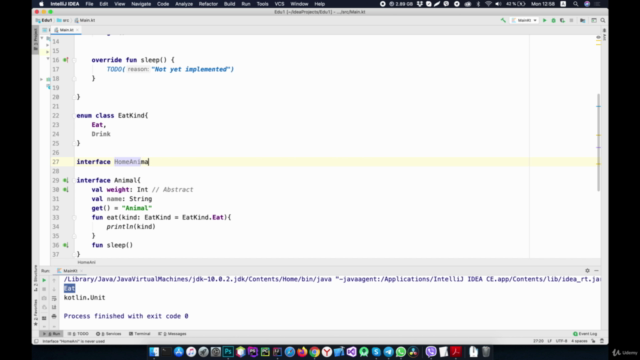Screen dimensions: 640x360
Task: Click the Edu1 breadcrumb in the navigation bar
Action: [44, 20]
